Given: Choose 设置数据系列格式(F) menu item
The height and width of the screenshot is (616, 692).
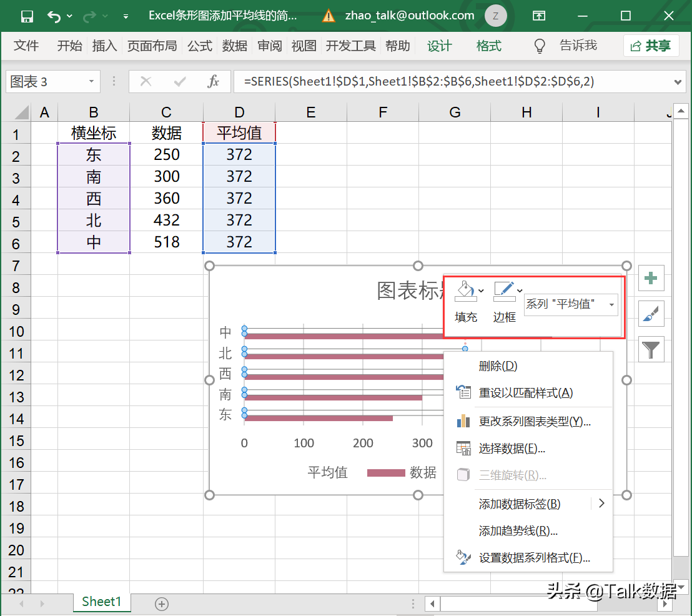Looking at the screenshot, I should [x=529, y=558].
